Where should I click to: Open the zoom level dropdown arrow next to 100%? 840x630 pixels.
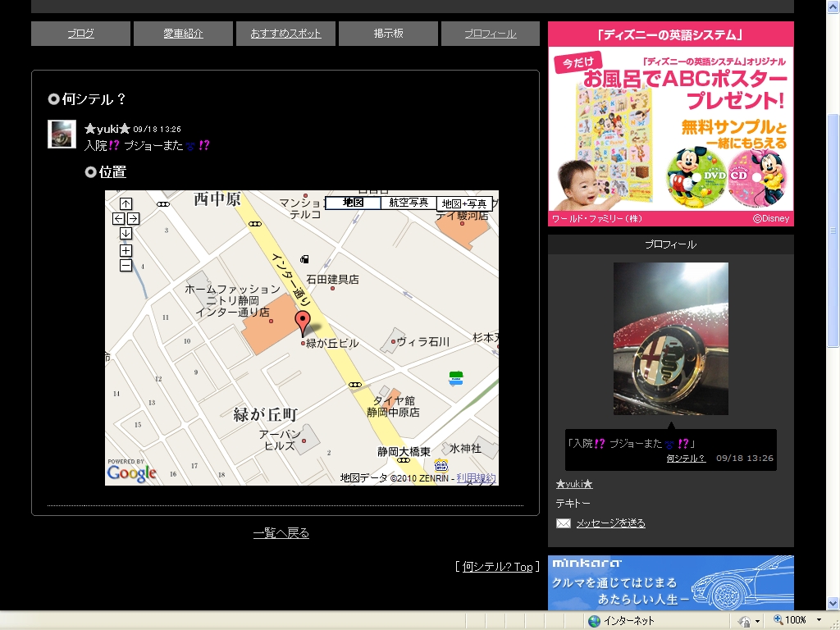pyautogui.click(x=819, y=620)
